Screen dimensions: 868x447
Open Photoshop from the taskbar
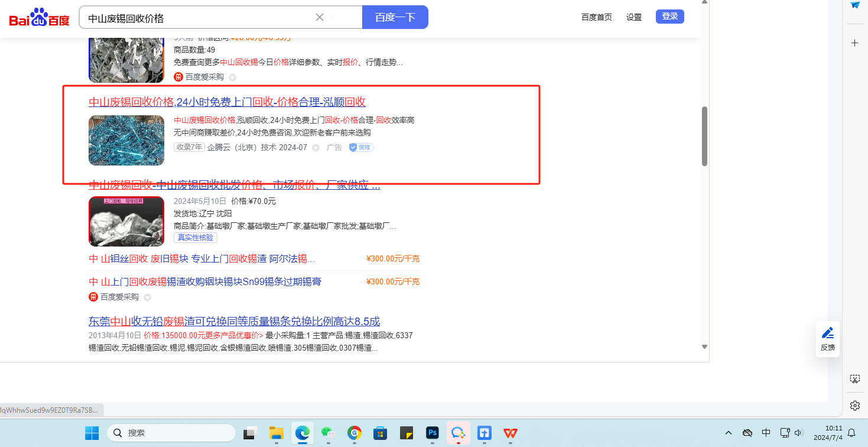(x=433, y=433)
